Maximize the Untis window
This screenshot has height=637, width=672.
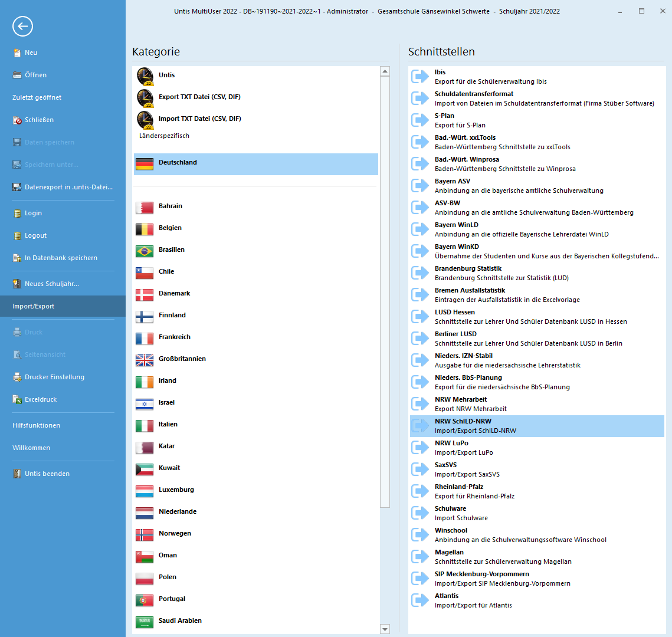[x=641, y=11]
